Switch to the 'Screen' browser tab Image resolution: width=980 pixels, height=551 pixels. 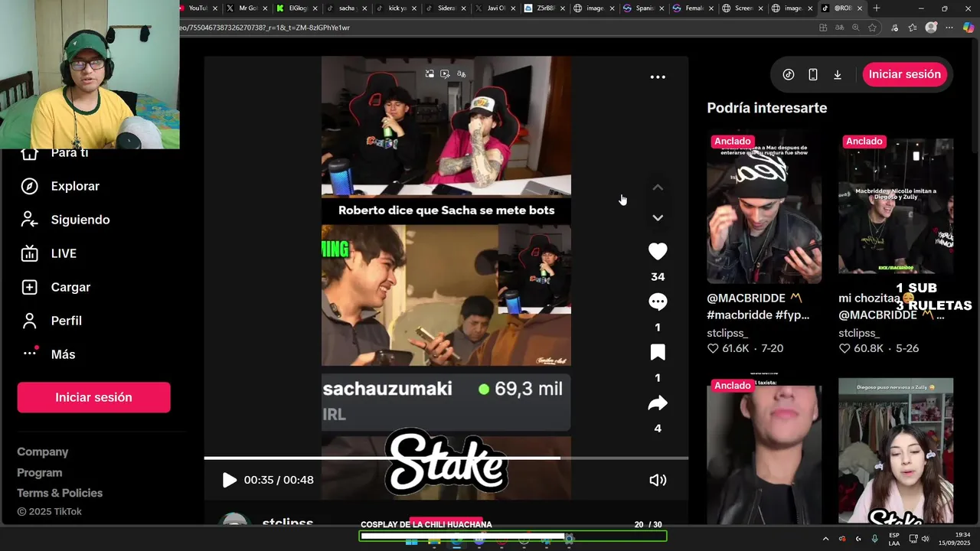(x=743, y=8)
